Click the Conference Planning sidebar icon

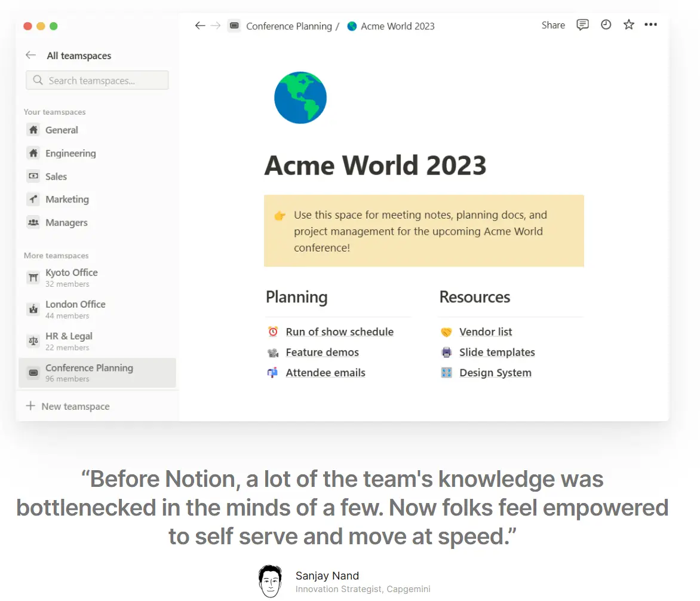point(33,372)
